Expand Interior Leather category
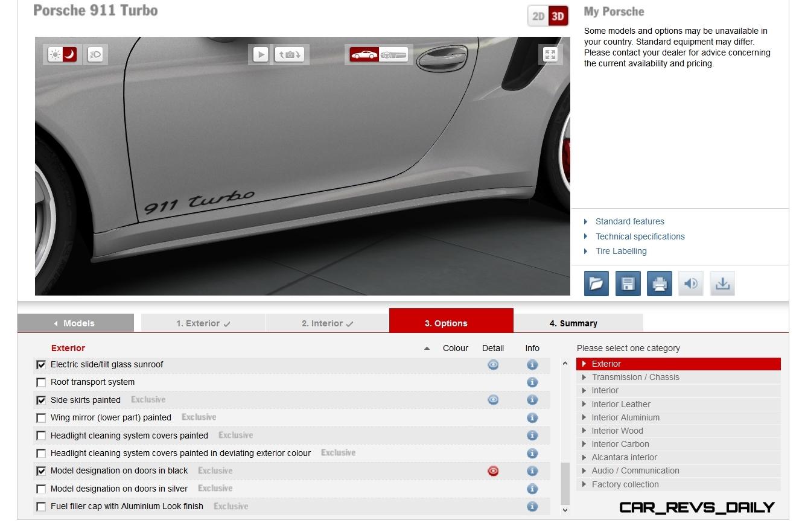 678,404
